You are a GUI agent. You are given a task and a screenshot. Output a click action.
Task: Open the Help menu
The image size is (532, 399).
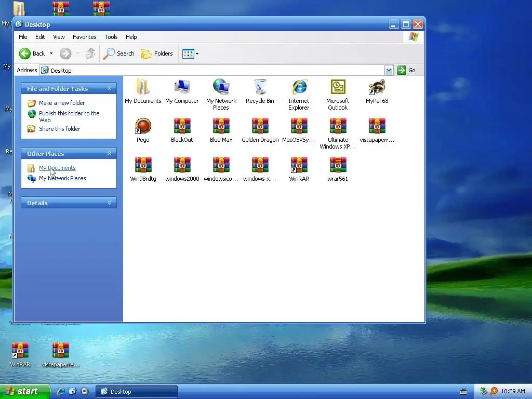(x=131, y=37)
